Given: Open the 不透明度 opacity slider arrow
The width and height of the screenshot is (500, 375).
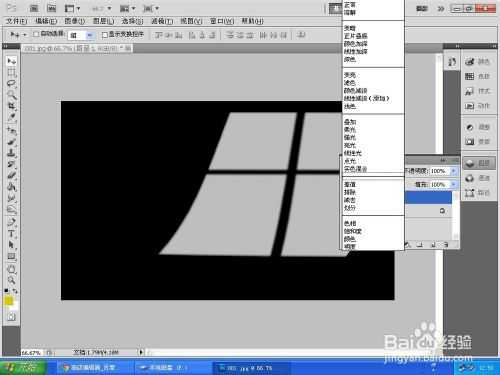Looking at the screenshot, I should coord(453,171).
